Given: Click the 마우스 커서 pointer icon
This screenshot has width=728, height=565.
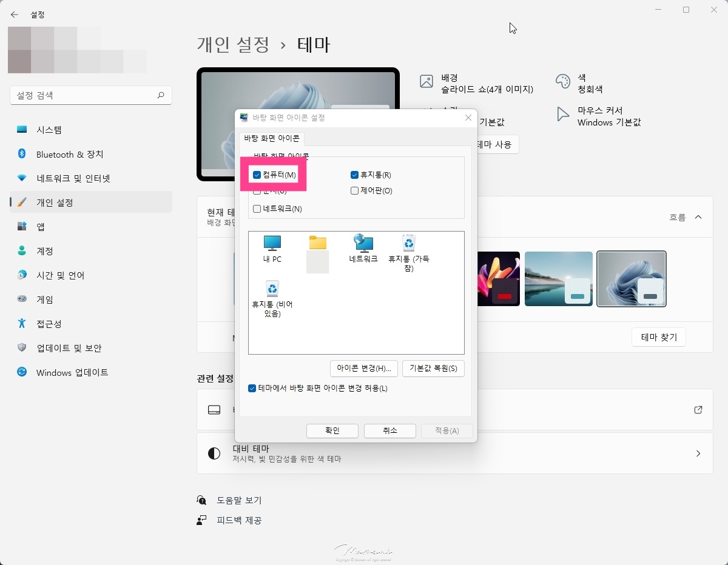Looking at the screenshot, I should tap(563, 114).
